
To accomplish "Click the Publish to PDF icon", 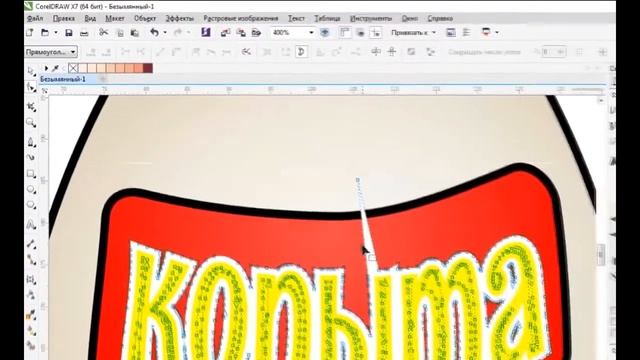I will click(x=256, y=33).
